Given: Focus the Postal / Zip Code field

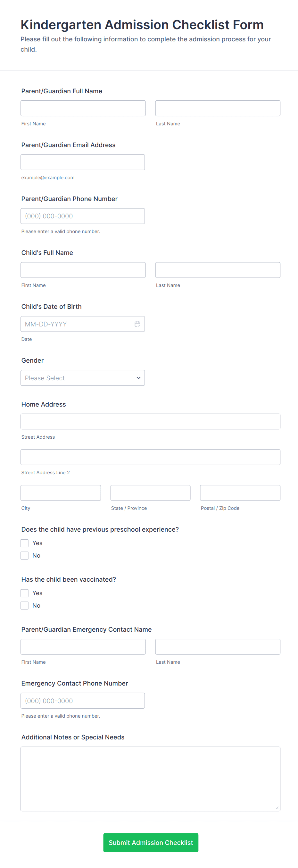Looking at the screenshot, I should (x=240, y=493).
